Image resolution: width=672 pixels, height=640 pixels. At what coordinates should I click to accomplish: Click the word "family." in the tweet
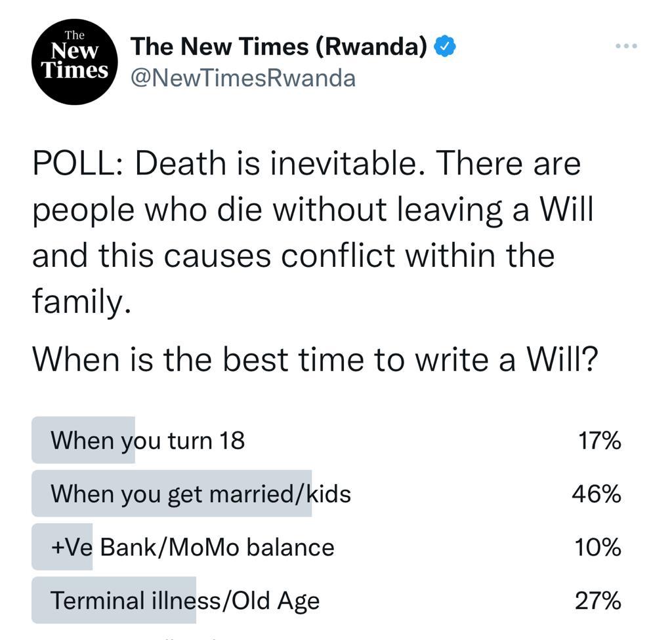coord(77,301)
